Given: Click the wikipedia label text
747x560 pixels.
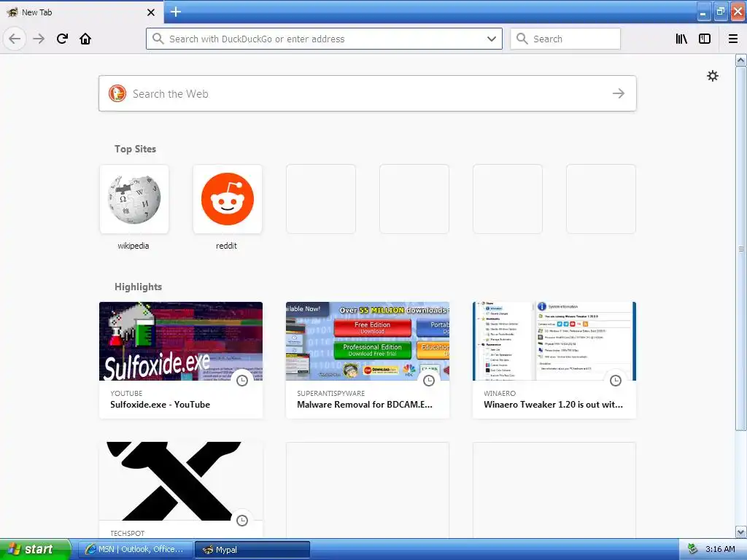Looking at the screenshot, I should click(x=133, y=246).
